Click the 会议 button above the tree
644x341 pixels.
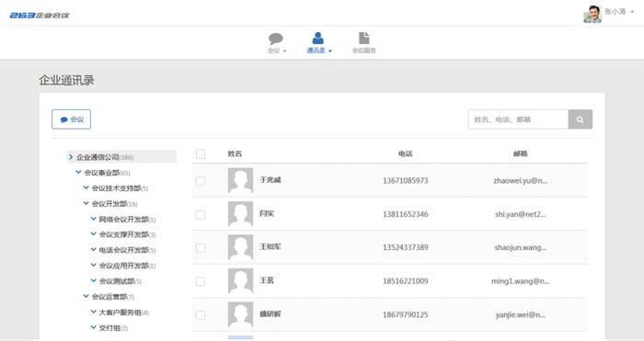tap(71, 119)
